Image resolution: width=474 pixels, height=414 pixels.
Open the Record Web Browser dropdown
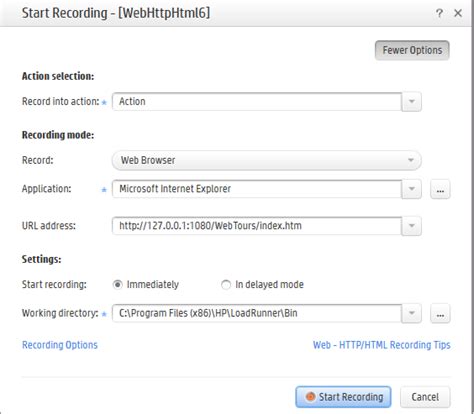click(267, 160)
